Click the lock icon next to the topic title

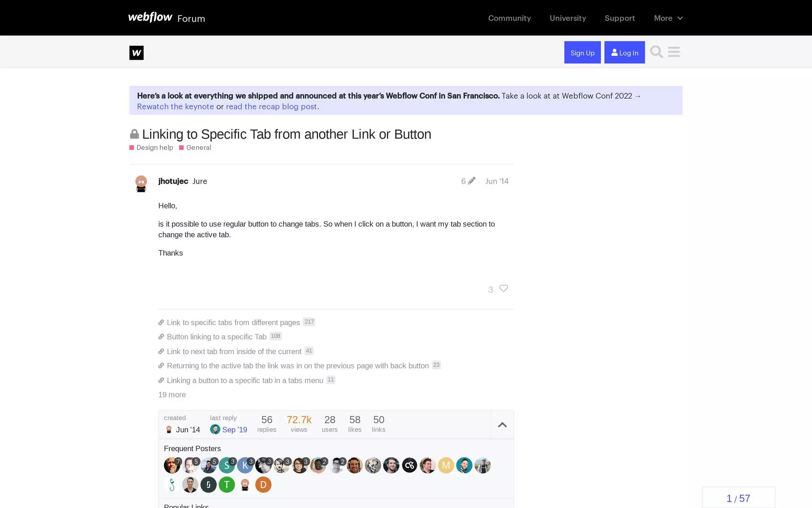134,133
